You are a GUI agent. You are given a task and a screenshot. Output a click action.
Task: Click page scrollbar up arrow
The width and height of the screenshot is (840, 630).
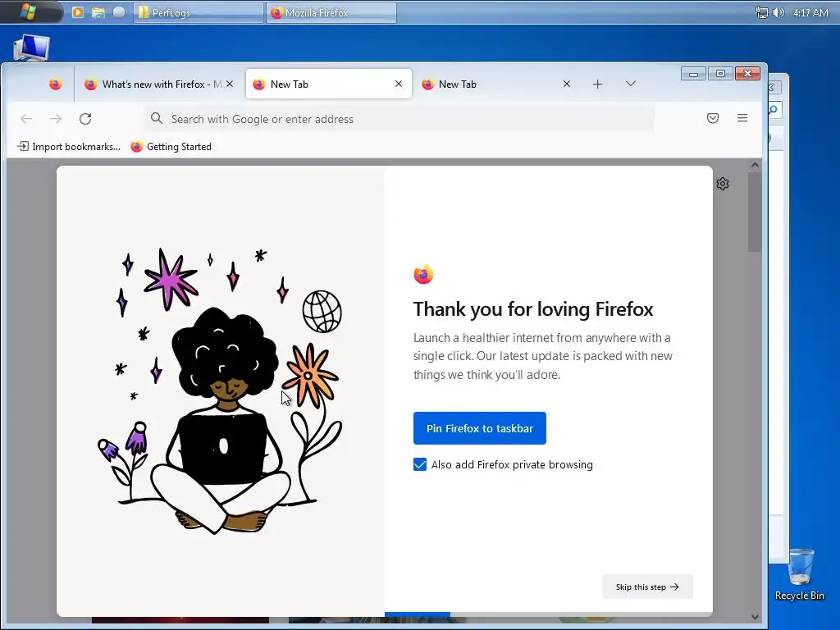click(755, 165)
